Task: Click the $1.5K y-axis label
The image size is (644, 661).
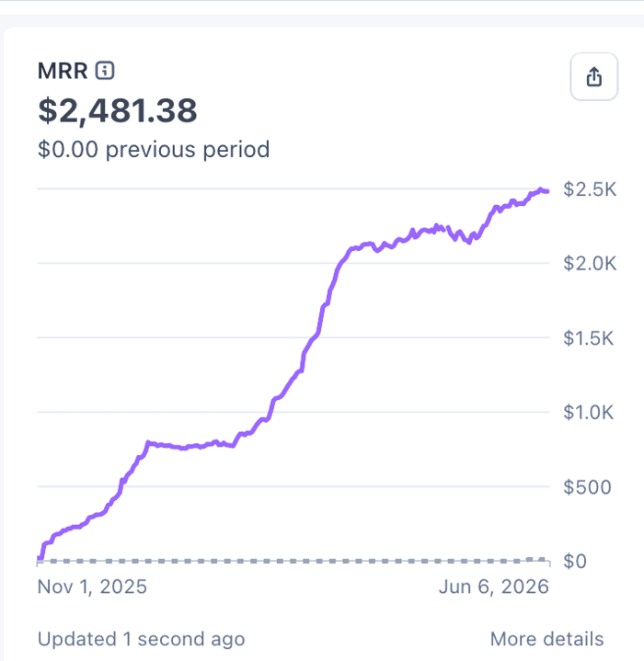Action: pyautogui.click(x=588, y=338)
